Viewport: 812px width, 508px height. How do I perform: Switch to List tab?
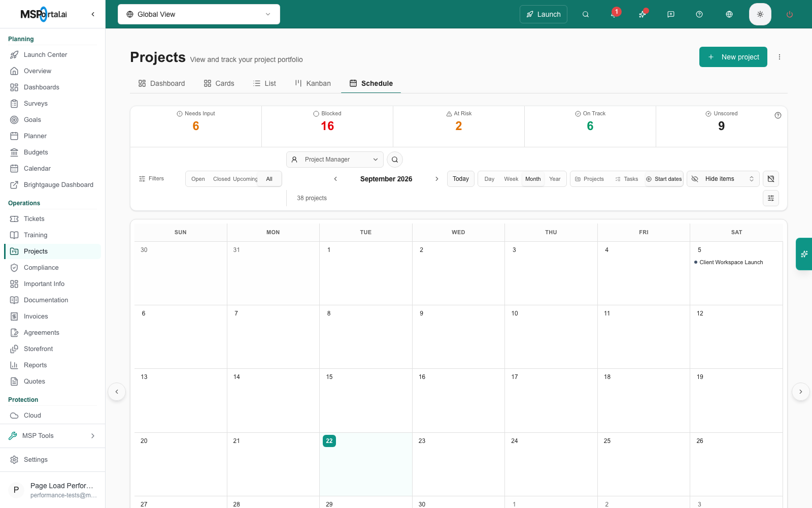[264, 83]
